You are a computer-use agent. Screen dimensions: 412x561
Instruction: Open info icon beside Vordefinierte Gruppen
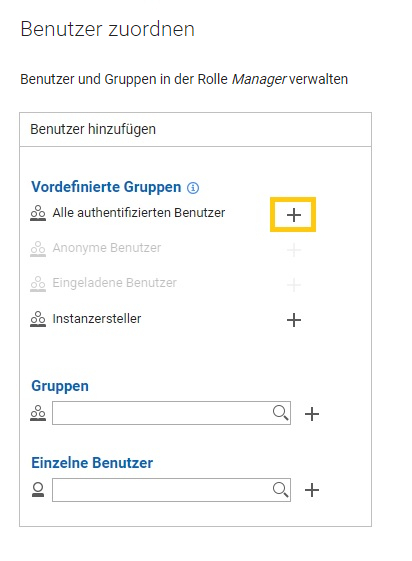click(193, 187)
